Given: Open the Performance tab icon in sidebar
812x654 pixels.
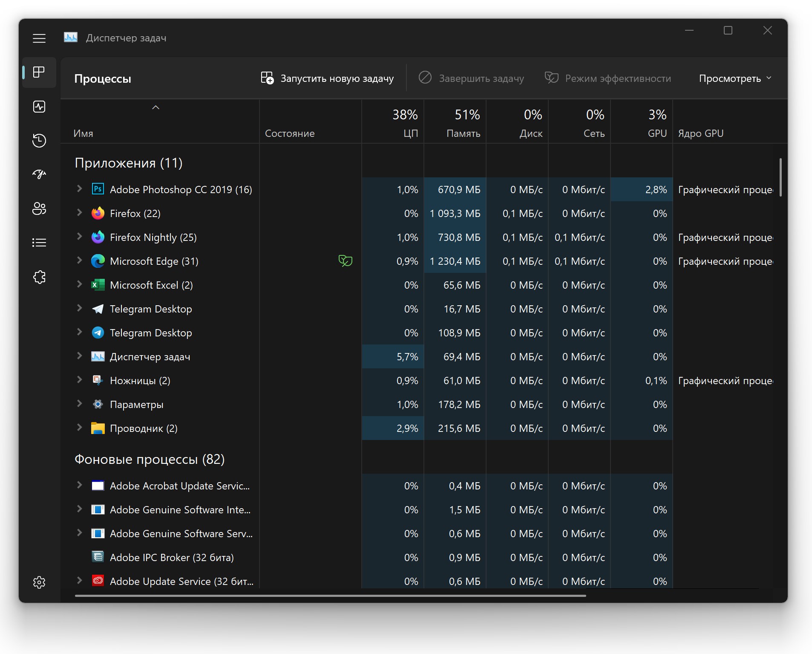Looking at the screenshot, I should click(x=39, y=107).
